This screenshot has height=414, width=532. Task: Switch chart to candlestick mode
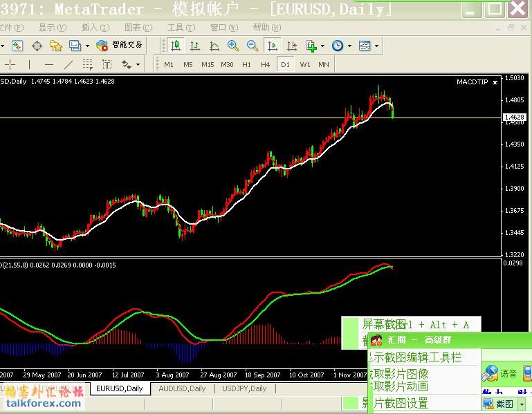coord(176,46)
